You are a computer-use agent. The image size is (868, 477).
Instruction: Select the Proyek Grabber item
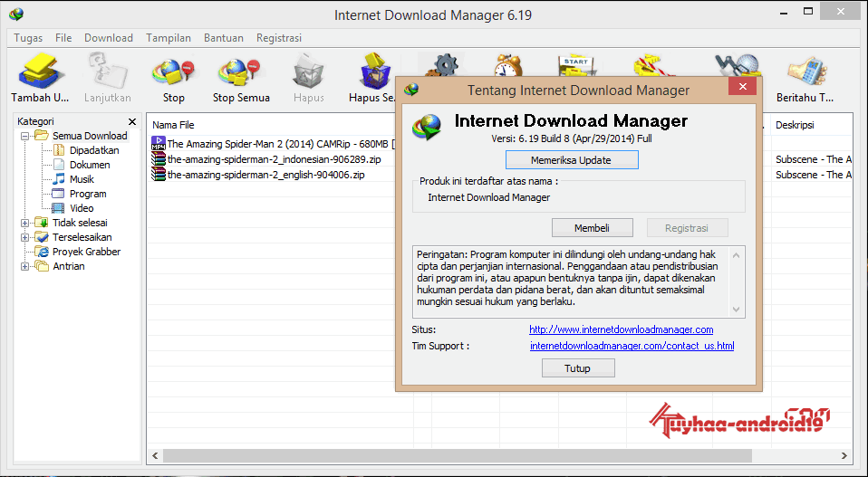click(86, 252)
